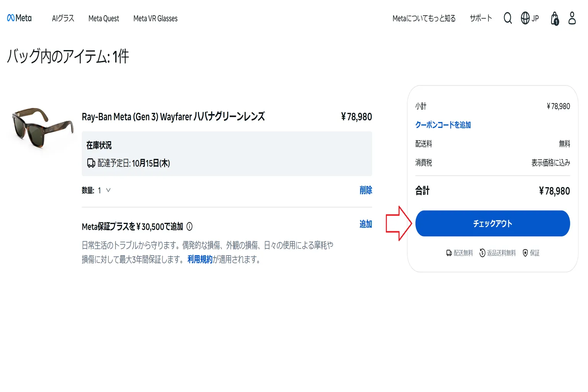Click the info icon beside Meta保証プラス
Image resolution: width=588 pixels, height=392 pixels.
(189, 227)
